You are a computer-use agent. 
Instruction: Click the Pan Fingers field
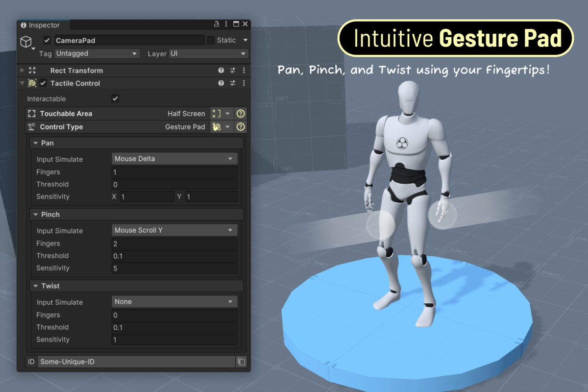coord(174,172)
